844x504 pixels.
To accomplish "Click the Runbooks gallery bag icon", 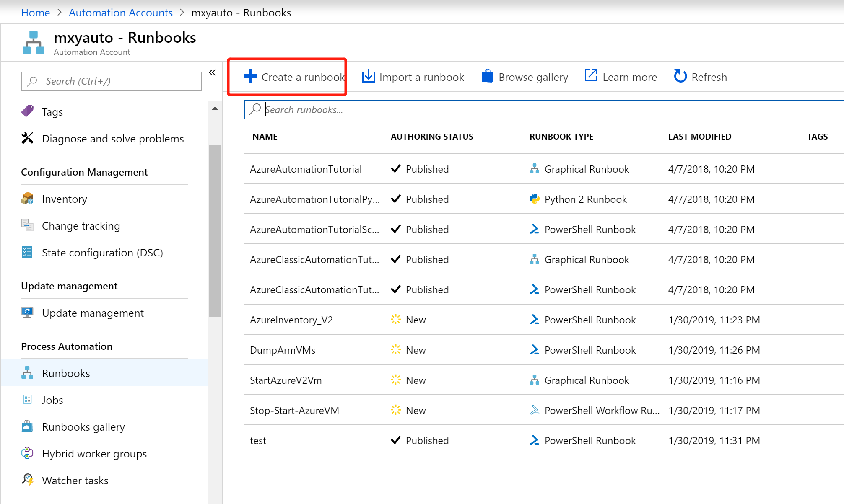I will [x=27, y=426].
